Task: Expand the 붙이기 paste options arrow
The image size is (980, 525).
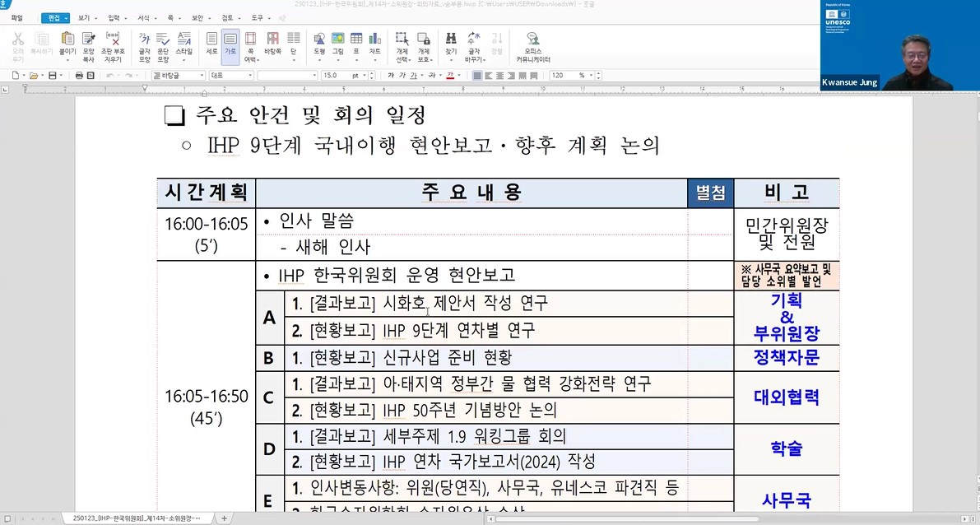Action: pos(67,61)
